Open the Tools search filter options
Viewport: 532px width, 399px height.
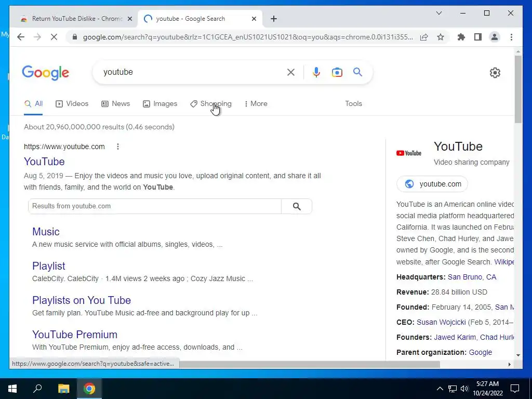click(353, 104)
